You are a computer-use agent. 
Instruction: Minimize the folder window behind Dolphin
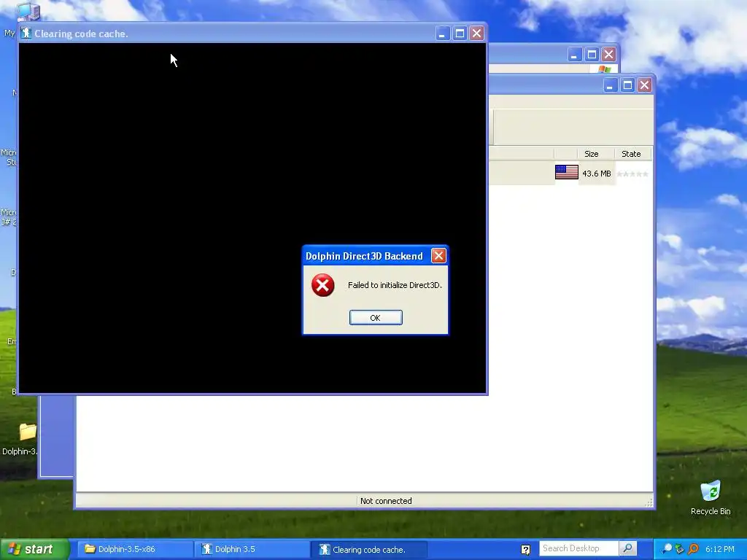(575, 54)
